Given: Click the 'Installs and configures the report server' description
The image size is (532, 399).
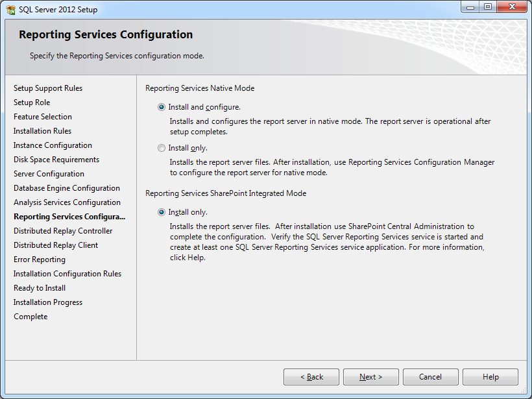Looking at the screenshot, I should click(x=330, y=127).
